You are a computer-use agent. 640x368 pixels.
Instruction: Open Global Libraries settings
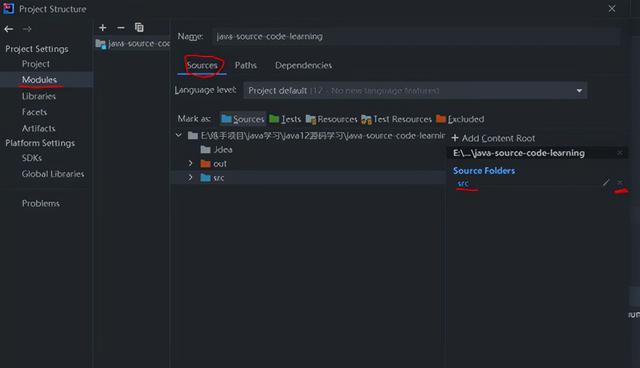tap(53, 174)
